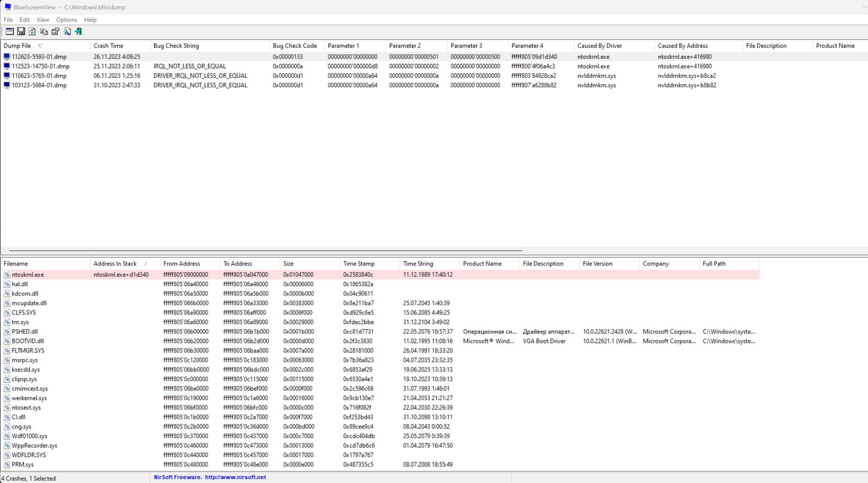The width and height of the screenshot is (868, 483).
Task: Click the Find magnifier icon
Action: (x=67, y=31)
